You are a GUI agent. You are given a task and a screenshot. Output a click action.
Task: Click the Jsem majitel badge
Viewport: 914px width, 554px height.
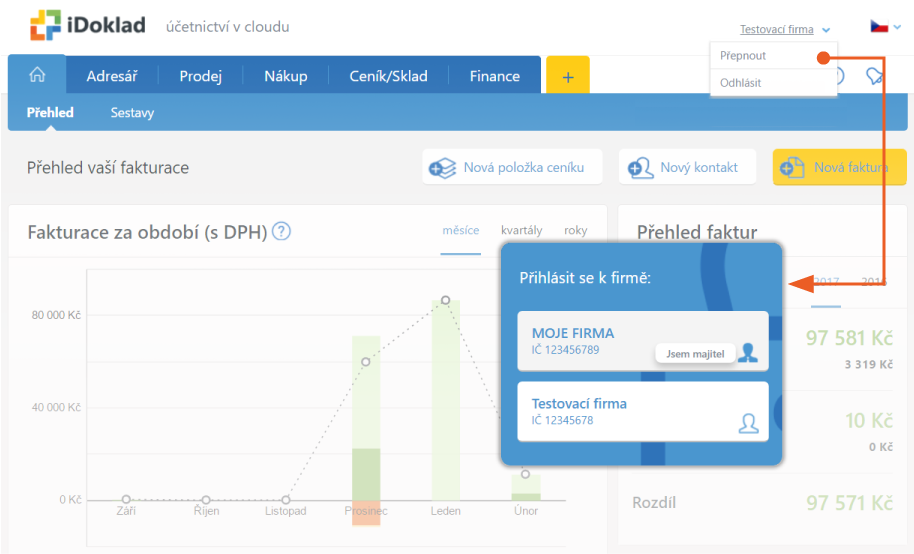[695, 354]
